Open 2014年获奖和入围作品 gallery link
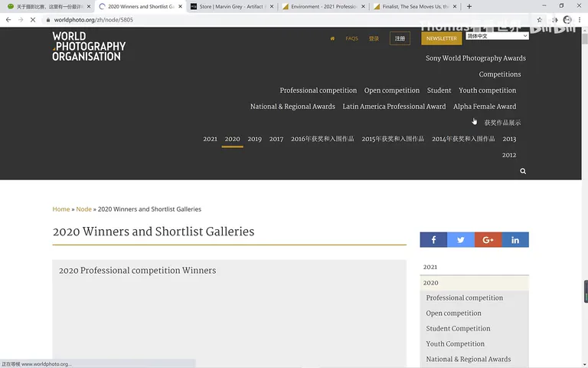Viewport: 588px width, 368px height. (463, 139)
